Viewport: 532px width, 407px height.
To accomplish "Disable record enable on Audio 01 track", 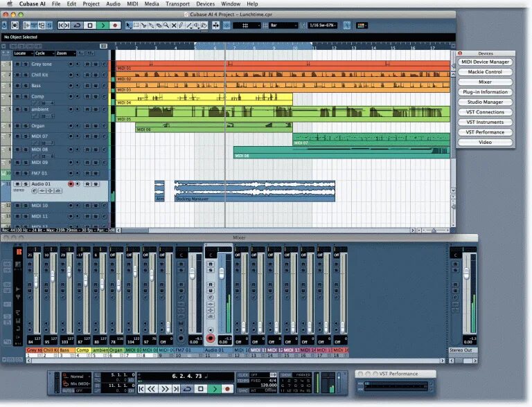I will [x=71, y=184].
